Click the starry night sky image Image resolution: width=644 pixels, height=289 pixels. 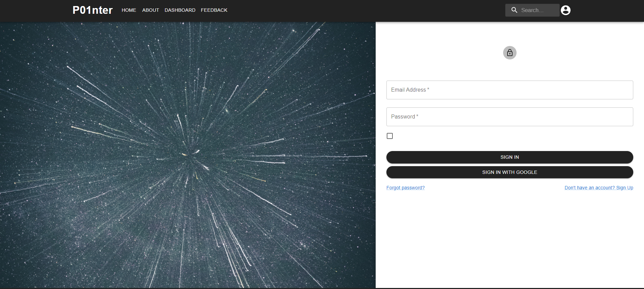(x=188, y=155)
